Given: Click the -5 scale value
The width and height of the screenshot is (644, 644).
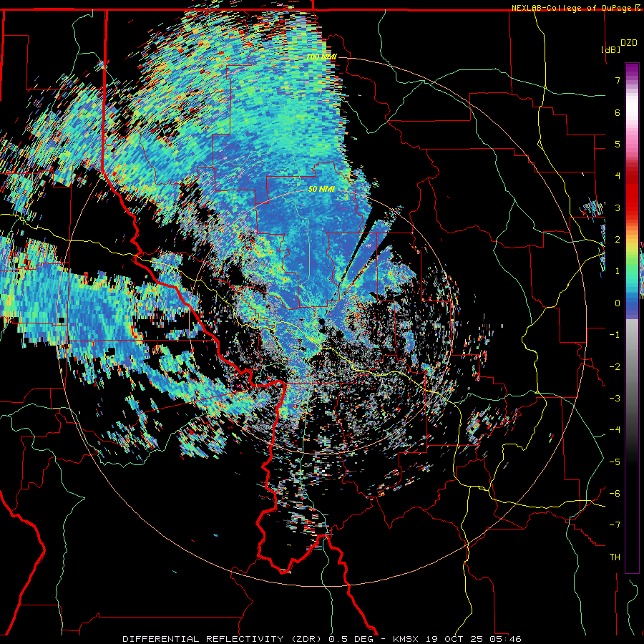Looking at the screenshot, I should coord(615,462).
